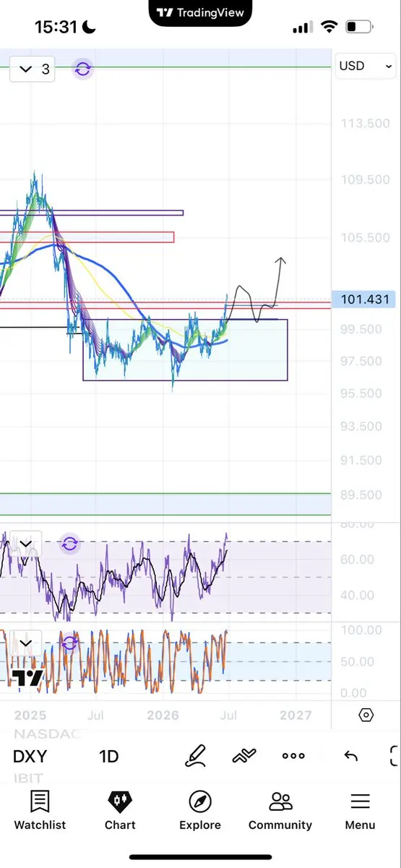Image resolution: width=401 pixels, height=868 pixels.
Task: Open the Menu tab
Action: coord(360,809)
